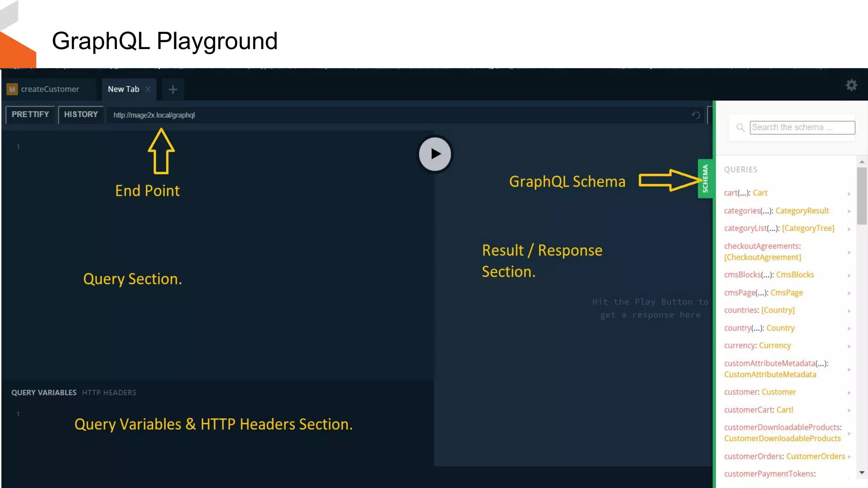Expand arrow beside checkoutAgreements
Viewport: 868px width, 488px height.
pyautogui.click(x=849, y=252)
